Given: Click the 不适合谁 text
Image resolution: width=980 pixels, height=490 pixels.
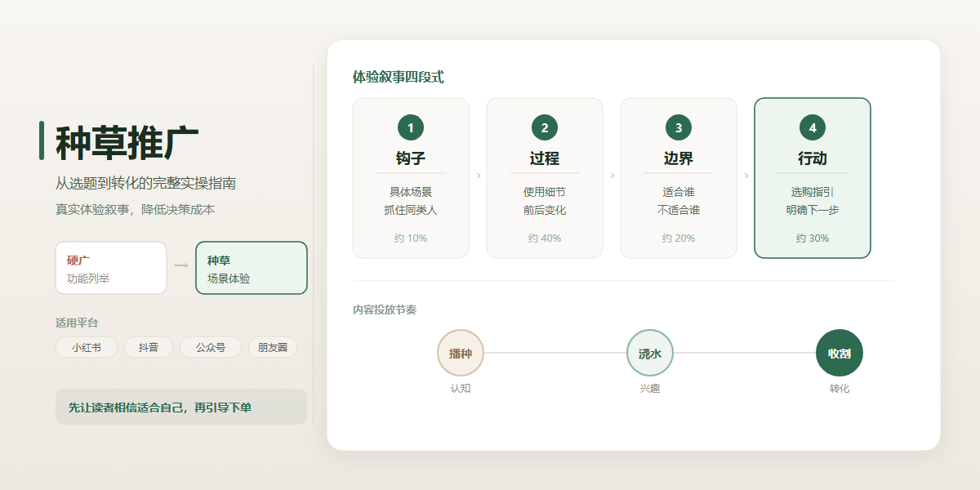Looking at the screenshot, I should pos(679,210).
